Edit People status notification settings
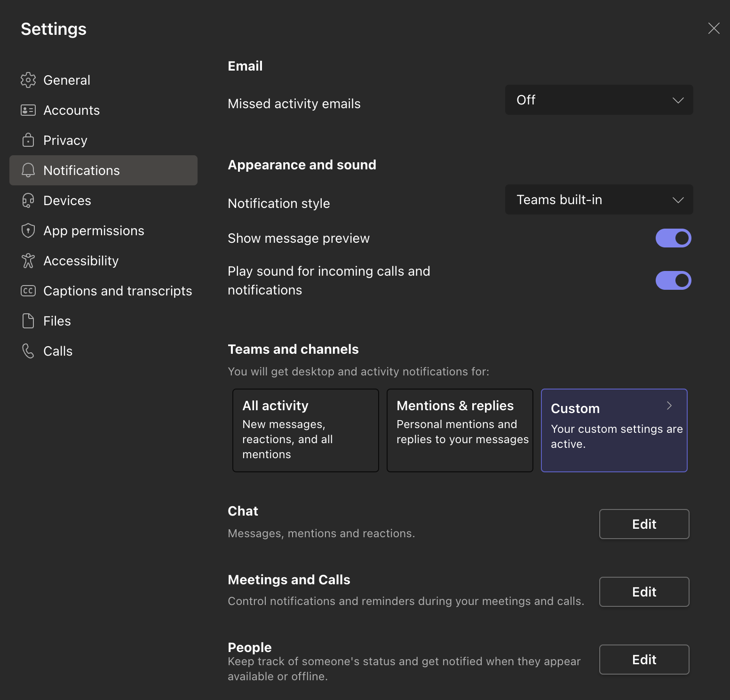The width and height of the screenshot is (730, 700). [x=644, y=660]
